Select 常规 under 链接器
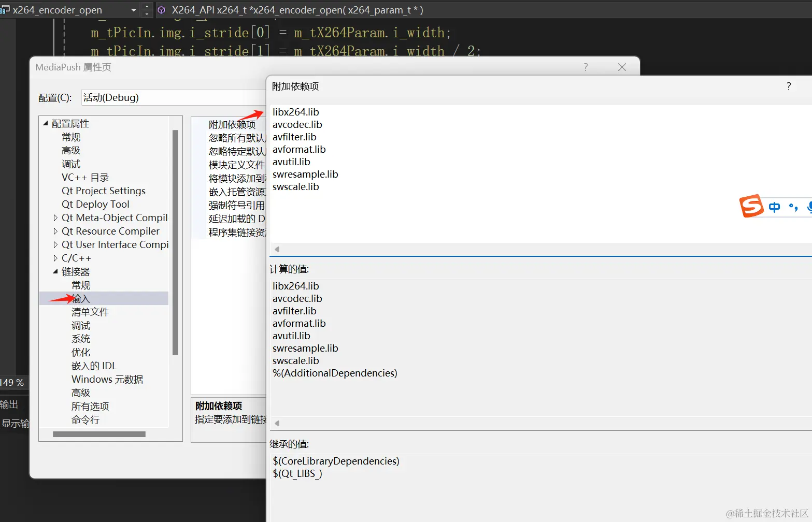 point(81,285)
